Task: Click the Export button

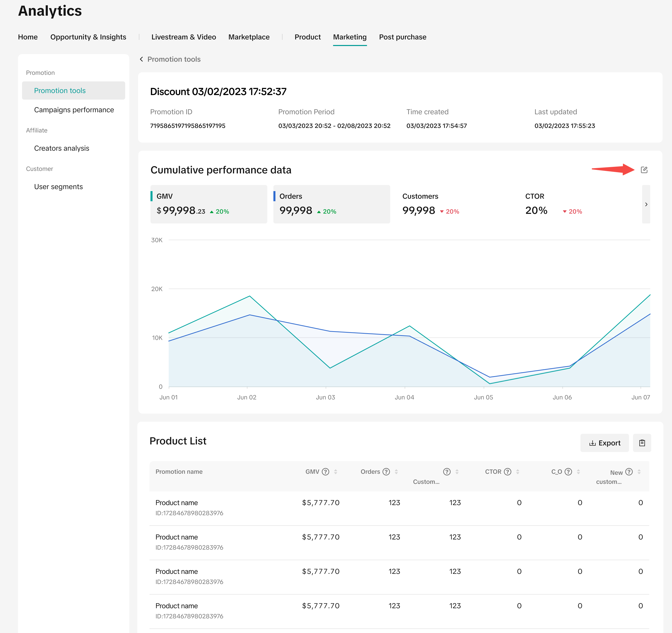Action: (x=604, y=443)
